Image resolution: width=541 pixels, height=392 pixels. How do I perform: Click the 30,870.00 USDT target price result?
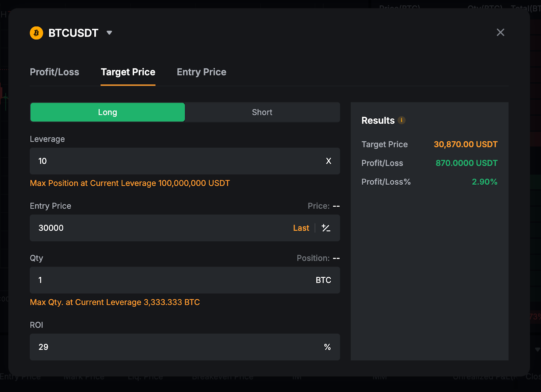[465, 144]
